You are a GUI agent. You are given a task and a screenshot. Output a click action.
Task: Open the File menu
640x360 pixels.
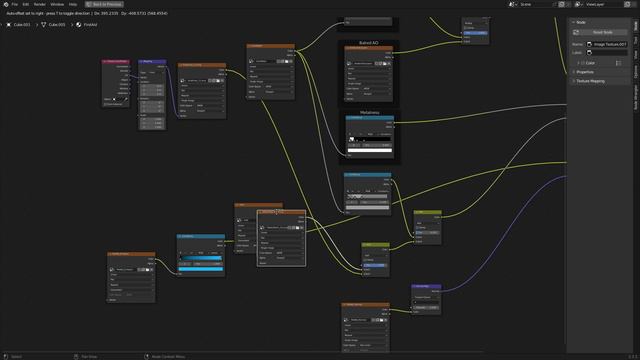coord(15,4)
